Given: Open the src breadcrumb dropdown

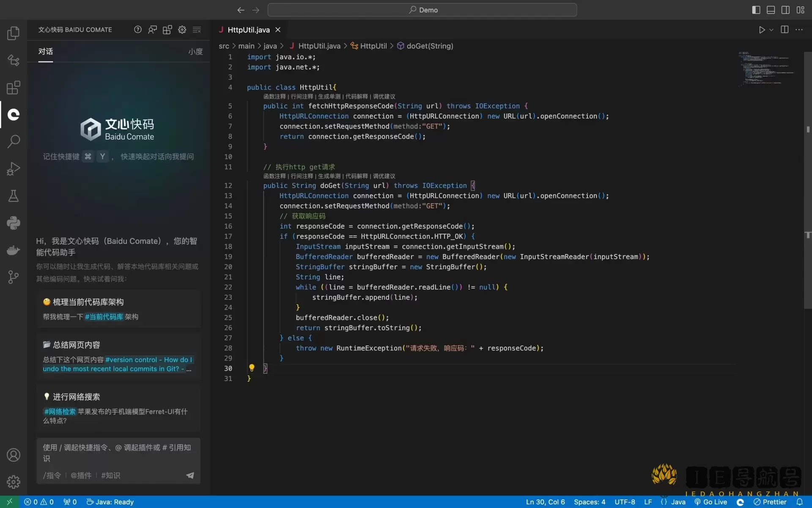Looking at the screenshot, I should pyautogui.click(x=224, y=46).
